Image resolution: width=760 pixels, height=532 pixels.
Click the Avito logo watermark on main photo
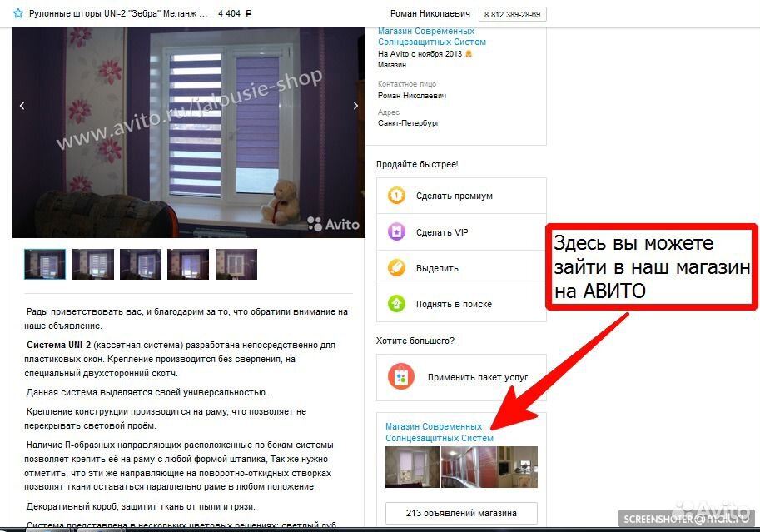(334, 224)
